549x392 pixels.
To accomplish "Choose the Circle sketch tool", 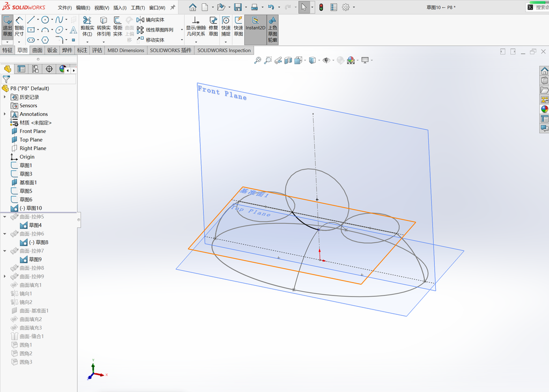I will [x=45, y=20].
